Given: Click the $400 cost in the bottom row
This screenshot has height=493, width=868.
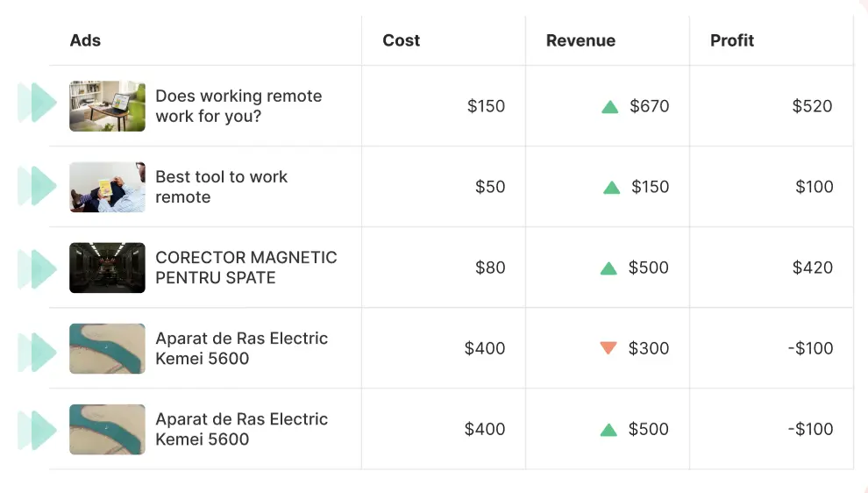Looking at the screenshot, I should tap(484, 429).
